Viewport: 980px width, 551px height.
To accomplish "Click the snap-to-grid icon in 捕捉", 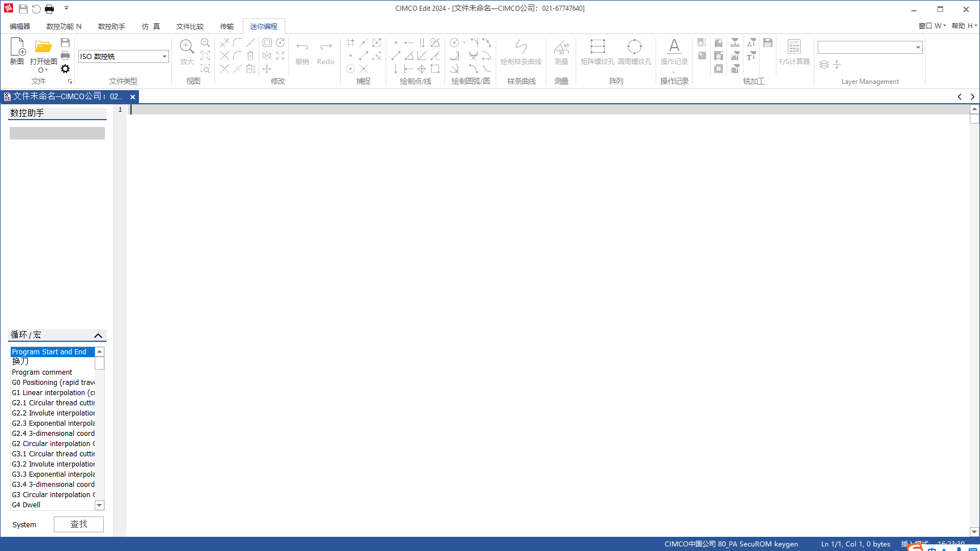I will click(350, 43).
